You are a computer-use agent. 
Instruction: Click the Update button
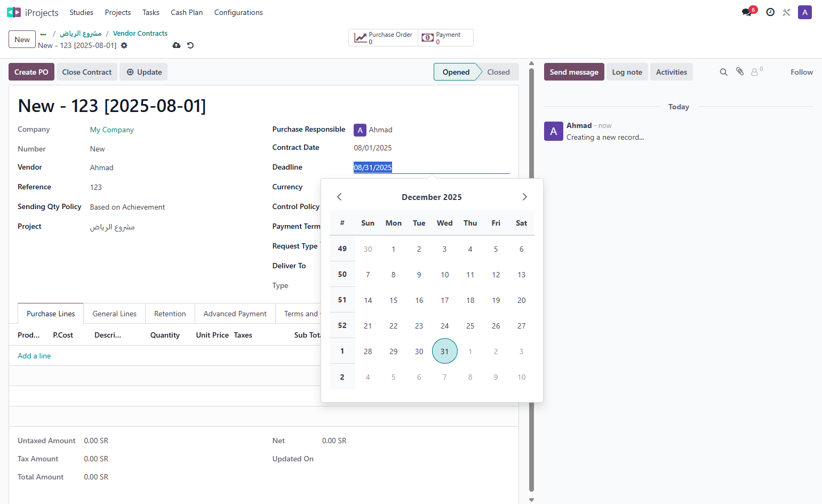coord(143,72)
